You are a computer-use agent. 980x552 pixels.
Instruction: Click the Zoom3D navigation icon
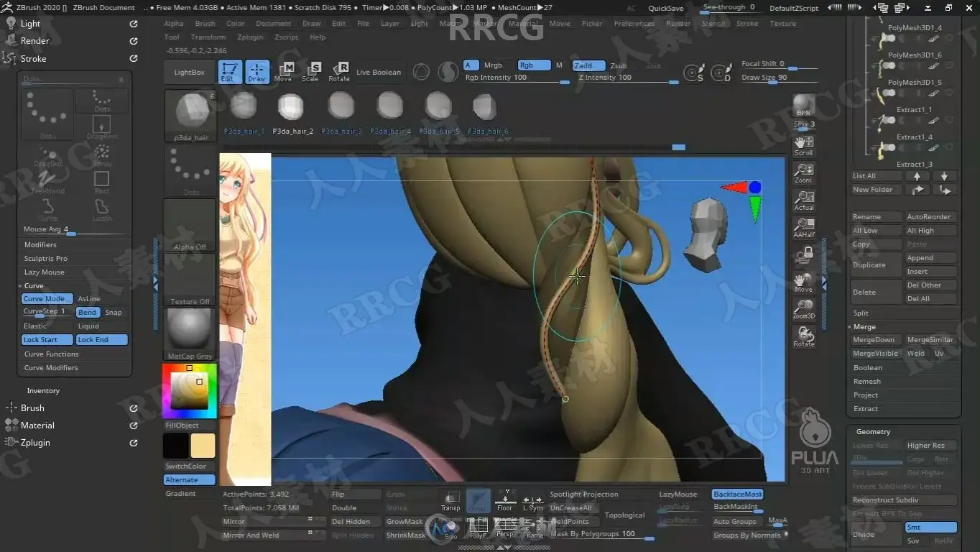click(804, 310)
